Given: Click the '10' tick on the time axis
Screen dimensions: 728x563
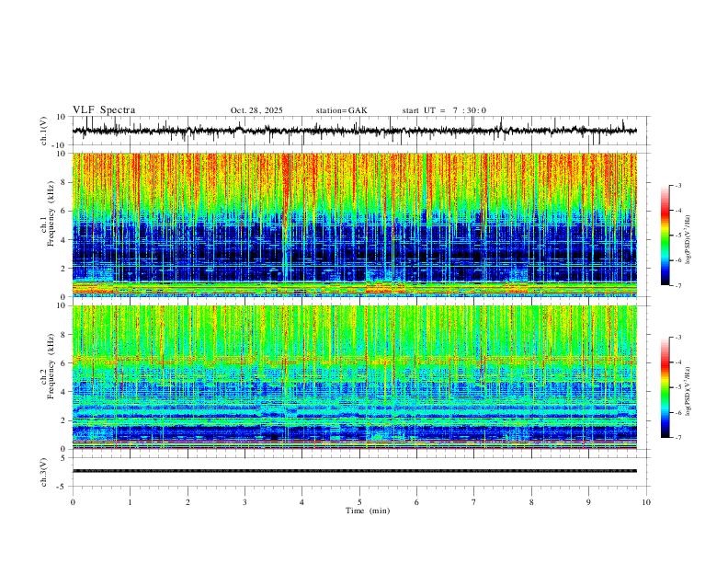Looking at the screenshot, I should click(x=646, y=502).
